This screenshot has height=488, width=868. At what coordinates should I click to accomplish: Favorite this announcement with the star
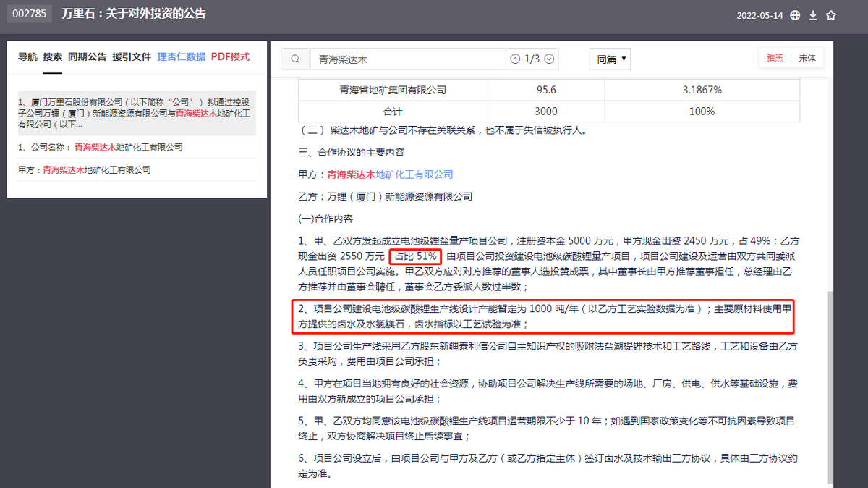click(x=831, y=15)
